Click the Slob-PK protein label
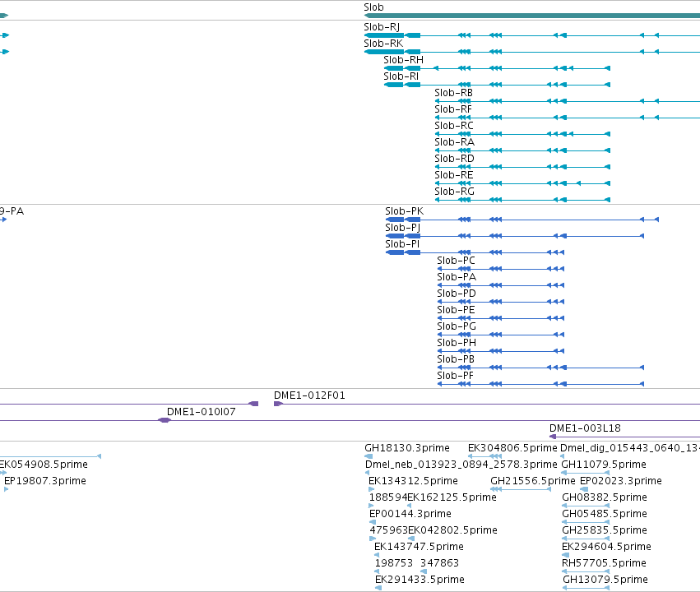Image resolution: width=700 pixels, height=592 pixels. [x=405, y=211]
